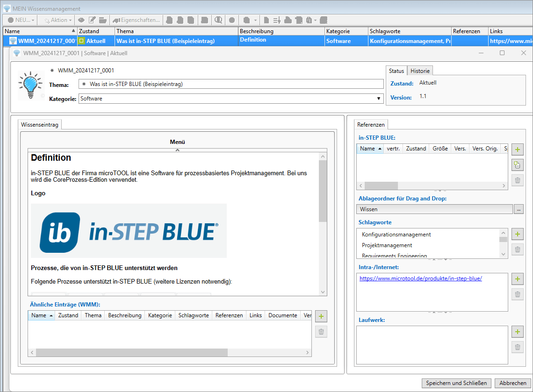Click the Speichern und Schließen button
Viewport: 533px width, 392px height.
click(x=456, y=383)
